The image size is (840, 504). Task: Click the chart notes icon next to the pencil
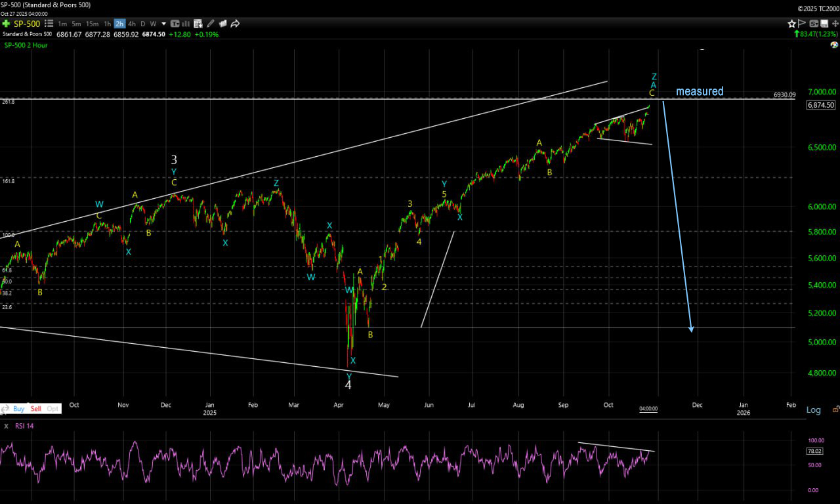coord(222,24)
